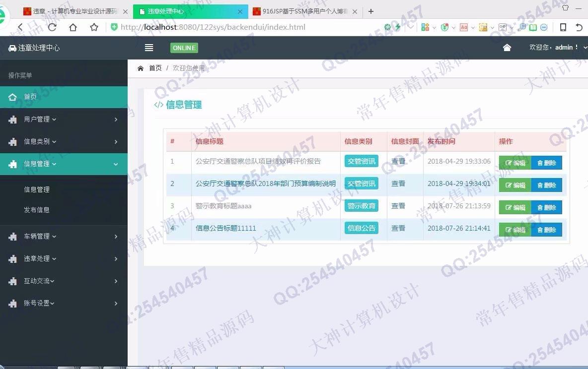Expand the 违章处理 menu arrow
This screenshot has height=369, width=588.
click(116, 259)
